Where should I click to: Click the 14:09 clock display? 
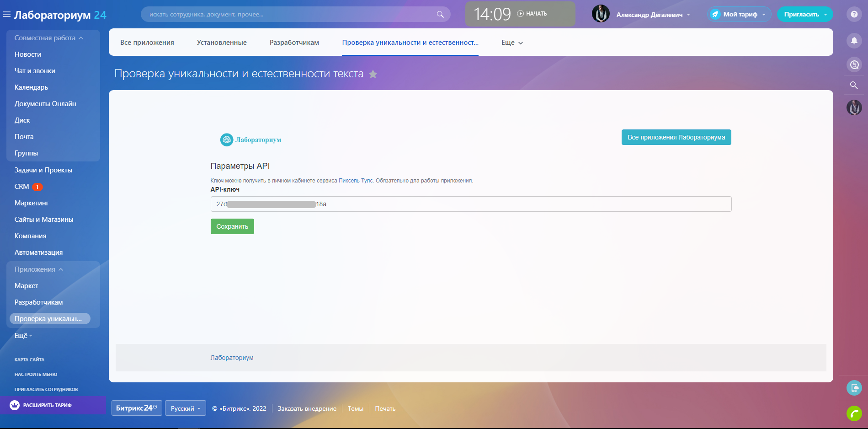[492, 14]
